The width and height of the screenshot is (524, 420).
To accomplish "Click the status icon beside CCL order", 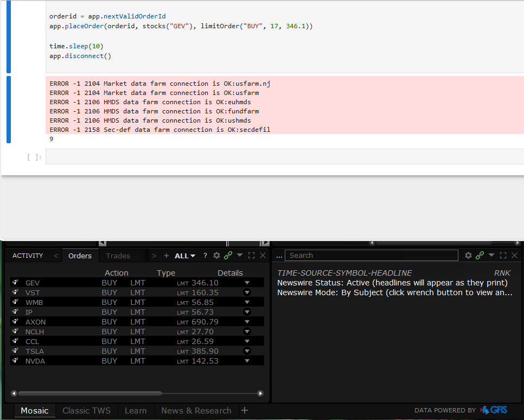I will pyautogui.click(x=15, y=341).
